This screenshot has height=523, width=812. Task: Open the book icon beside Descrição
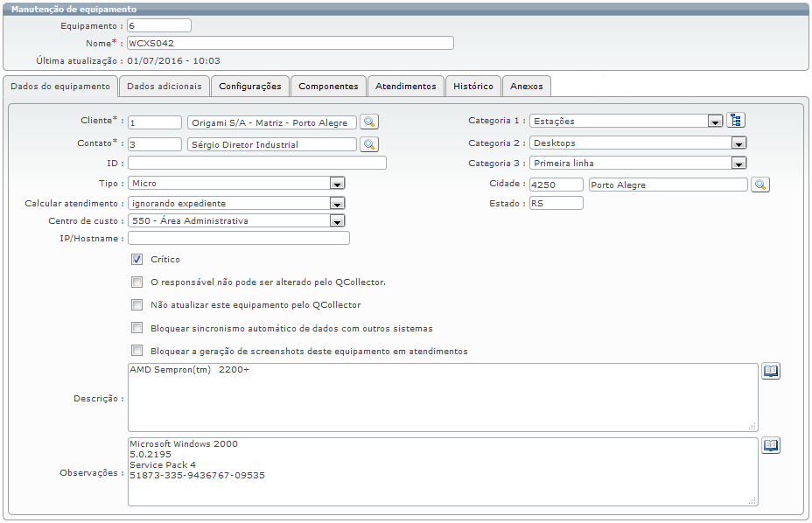coord(770,371)
